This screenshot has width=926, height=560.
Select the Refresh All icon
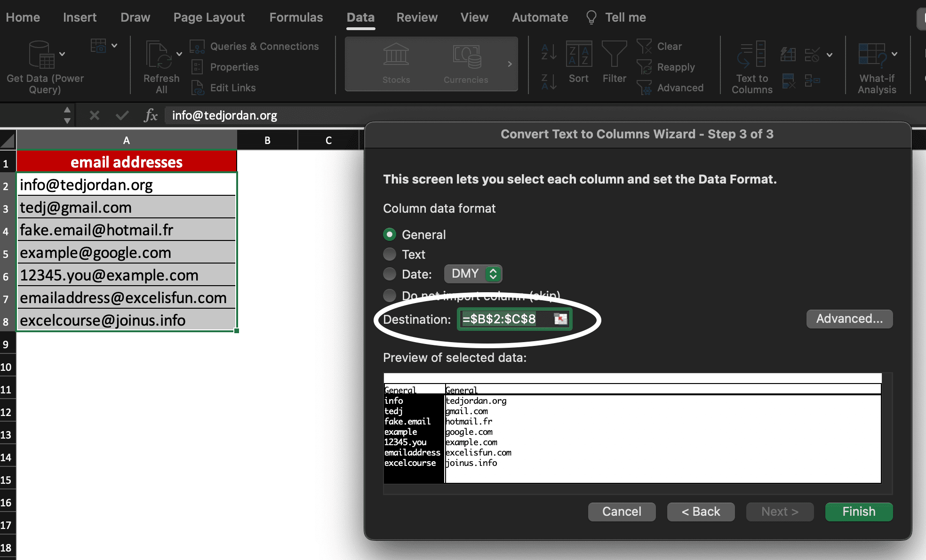click(x=161, y=65)
